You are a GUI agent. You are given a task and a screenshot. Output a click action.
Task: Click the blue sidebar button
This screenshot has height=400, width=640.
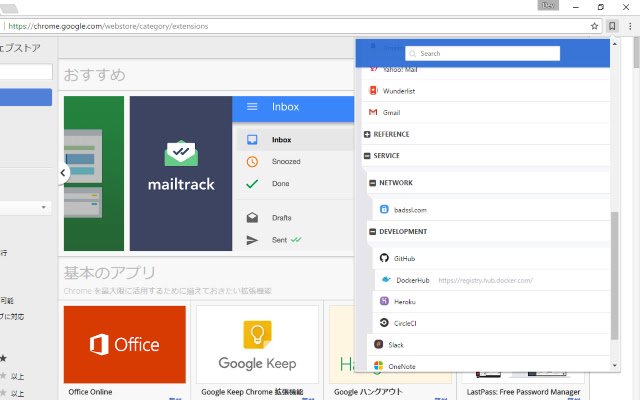point(26,97)
